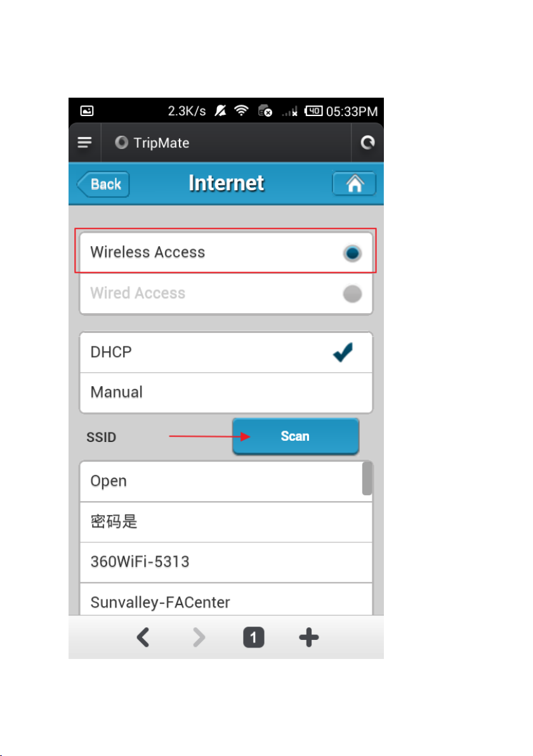Reload the TripMate page

(x=367, y=142)
